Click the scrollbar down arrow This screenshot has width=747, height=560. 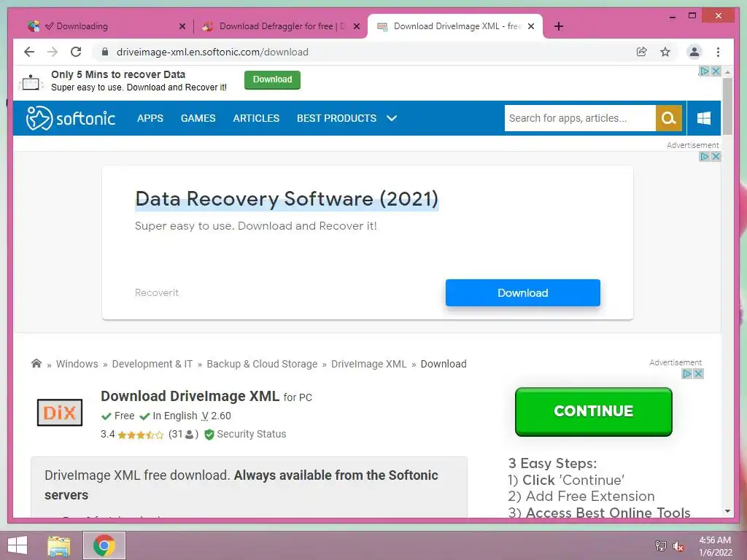[727, 511]
